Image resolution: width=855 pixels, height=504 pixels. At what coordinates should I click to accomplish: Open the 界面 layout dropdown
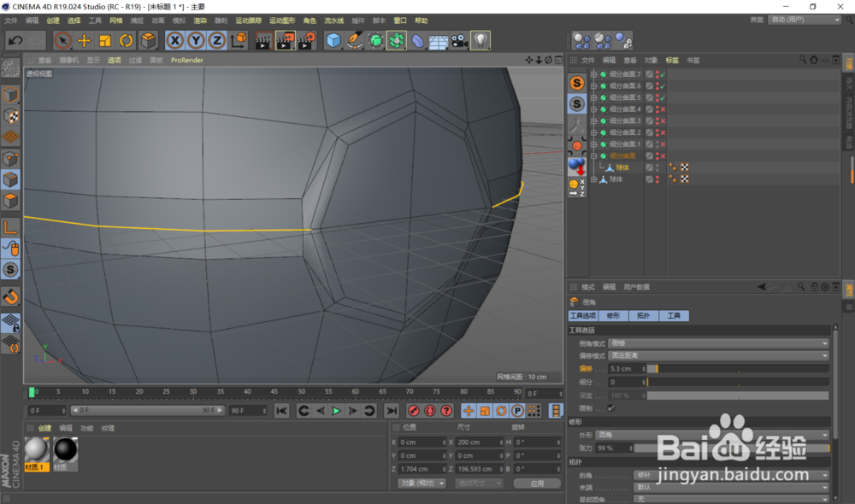click(805, 20)
